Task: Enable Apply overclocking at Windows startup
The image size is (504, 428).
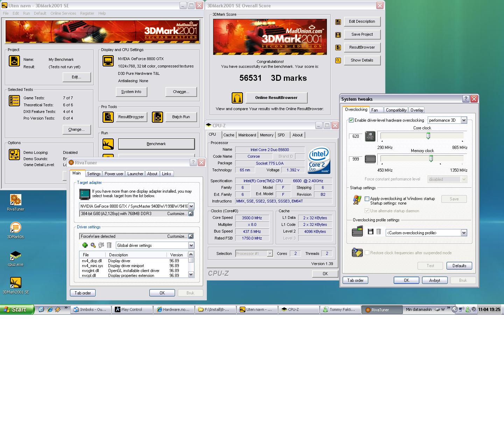Action: click(367, 199)
